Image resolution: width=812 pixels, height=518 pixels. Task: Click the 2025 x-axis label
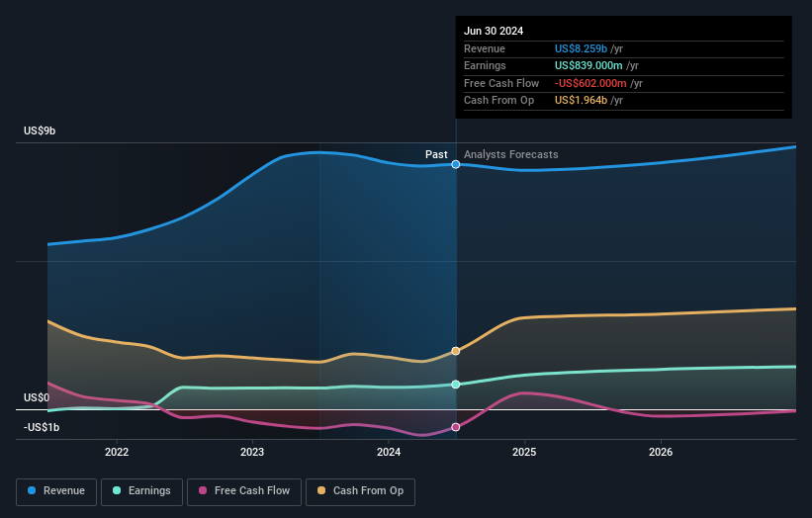pos(524,452)
